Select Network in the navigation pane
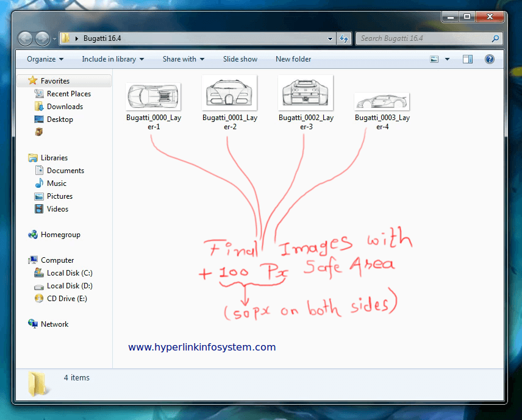 (x=54, y=324)
